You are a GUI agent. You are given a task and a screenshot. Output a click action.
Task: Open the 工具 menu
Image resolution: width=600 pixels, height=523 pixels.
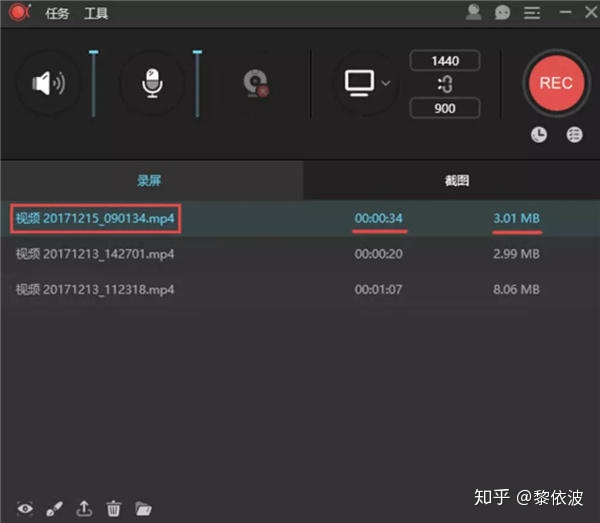[96, 14]
